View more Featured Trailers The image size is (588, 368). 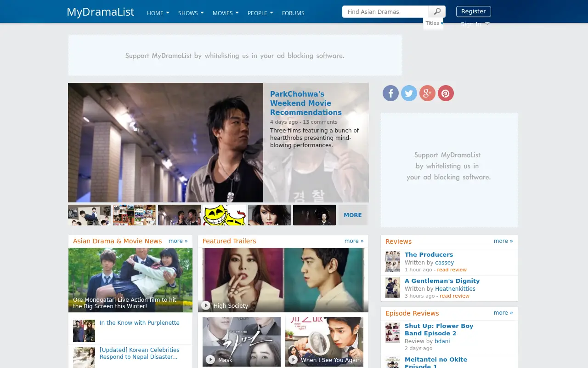[x=354, y=241]
